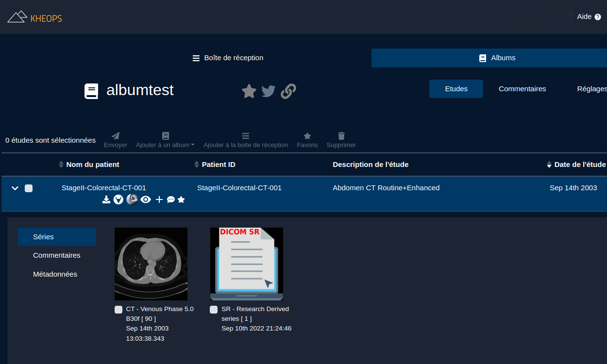Mark the study as favorite with star
607x364 pixels.
click(181, 199)
